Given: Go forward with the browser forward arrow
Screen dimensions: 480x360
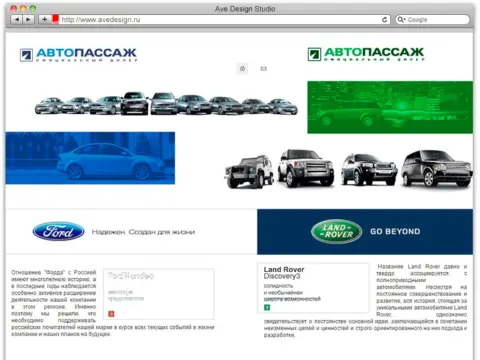Looking at the screenshot, I should (x=28, y=20).
